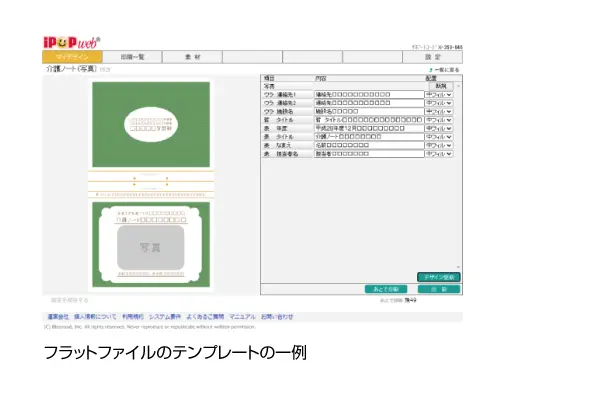The width and height of the screenshot is (600, 400).
Task: Open the お問い合わせ footer link
Action: 277,317
